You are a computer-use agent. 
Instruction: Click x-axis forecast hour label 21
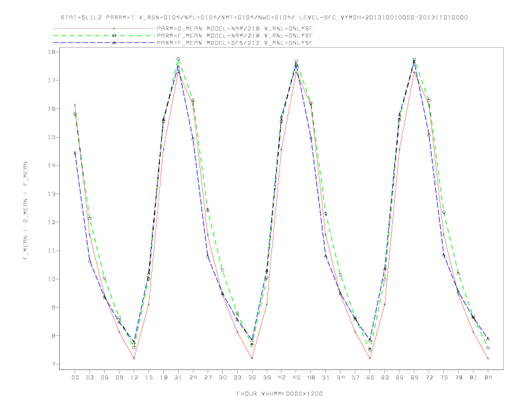178,377
